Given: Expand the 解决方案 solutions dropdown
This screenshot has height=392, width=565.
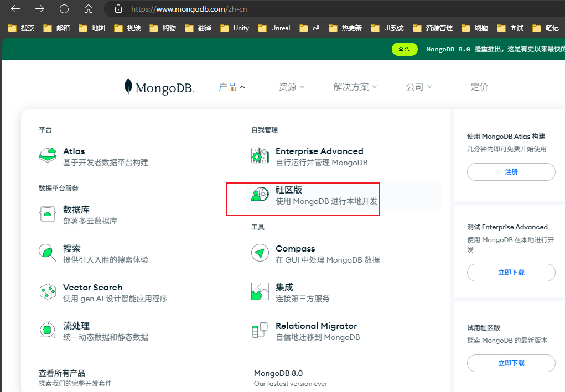Looking at the screenshot, I should 355,87.
